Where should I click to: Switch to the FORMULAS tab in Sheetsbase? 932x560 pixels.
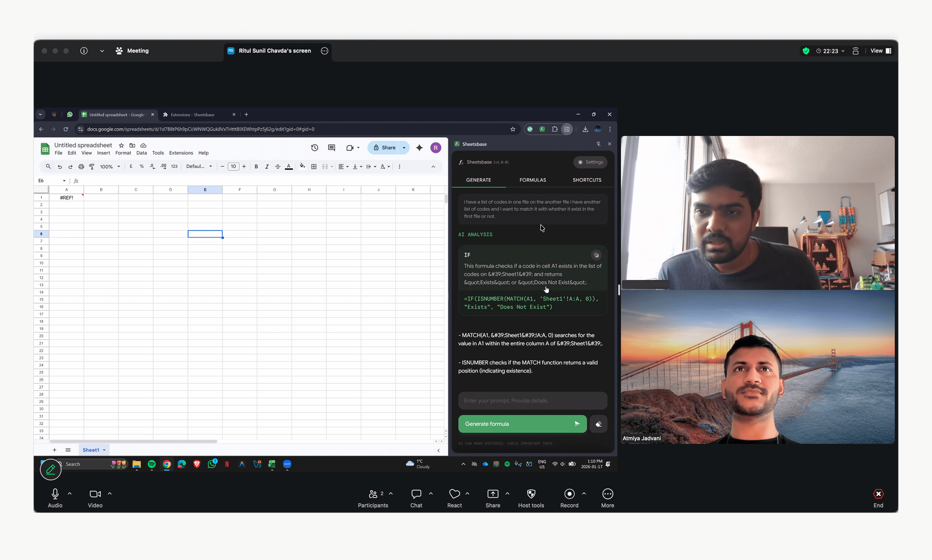pos(533,180)
